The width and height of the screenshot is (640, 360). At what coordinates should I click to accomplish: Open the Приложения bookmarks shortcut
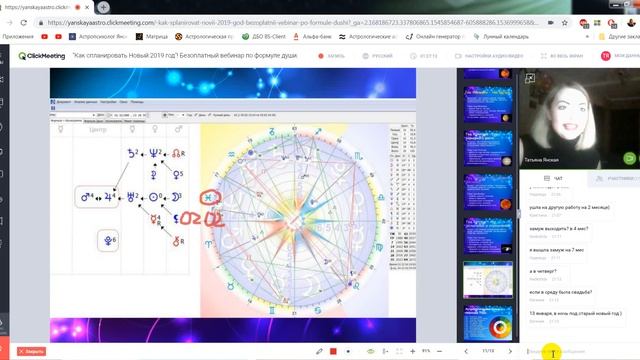coord(18,37)
